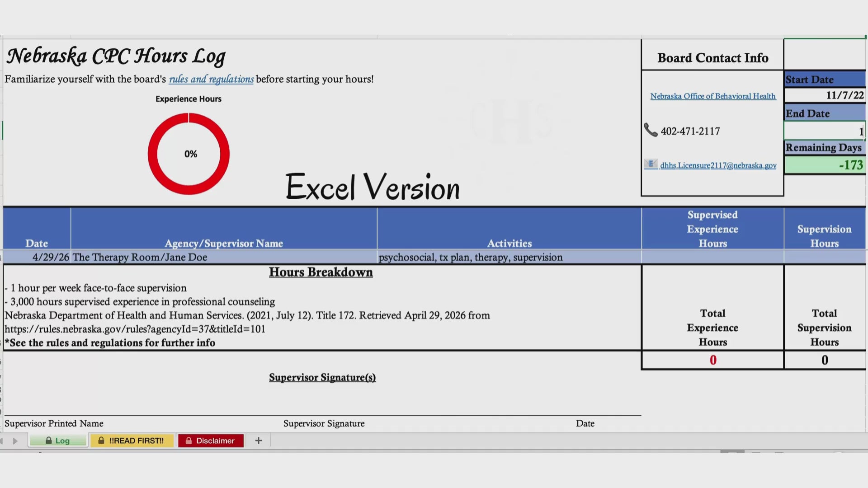Switch to the !!READ FIRST!! sheet tab
Screen dimensions: 868x488
132,441
